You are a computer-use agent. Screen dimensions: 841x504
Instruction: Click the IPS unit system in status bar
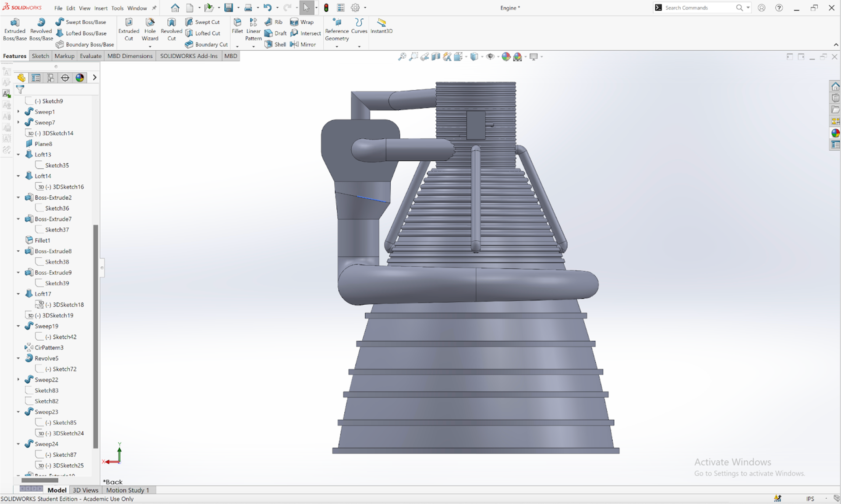810,499
